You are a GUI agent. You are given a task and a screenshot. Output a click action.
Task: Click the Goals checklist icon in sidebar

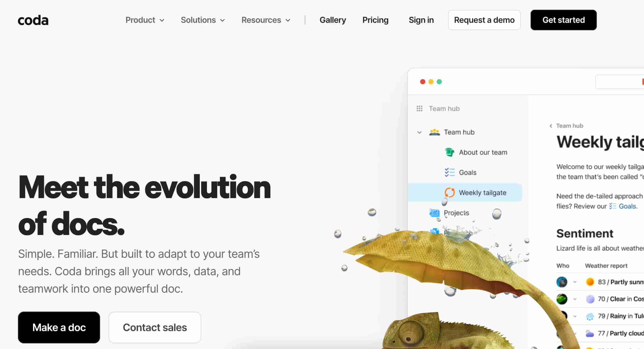click(x=450, y=172)
